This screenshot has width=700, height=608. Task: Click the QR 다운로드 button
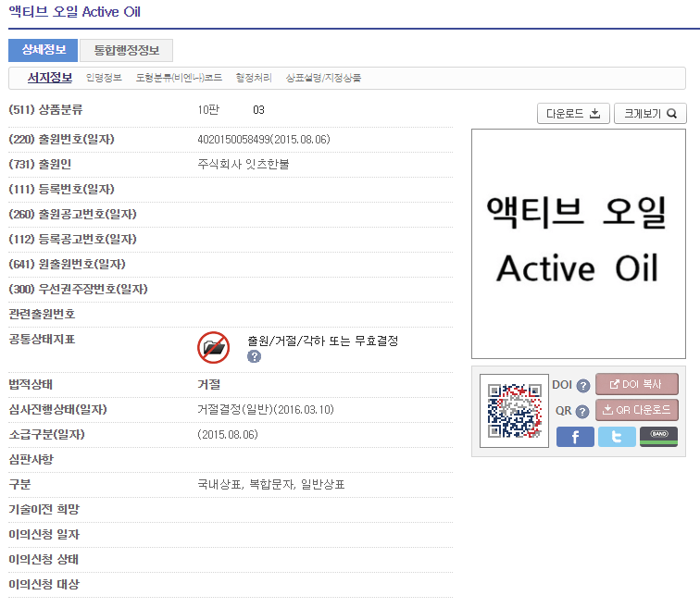point(637,411)
